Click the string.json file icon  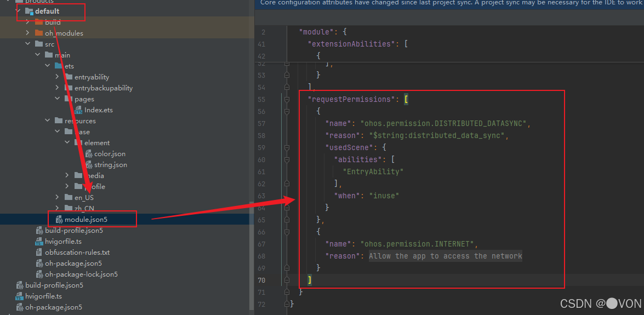(x=89, y=165)
